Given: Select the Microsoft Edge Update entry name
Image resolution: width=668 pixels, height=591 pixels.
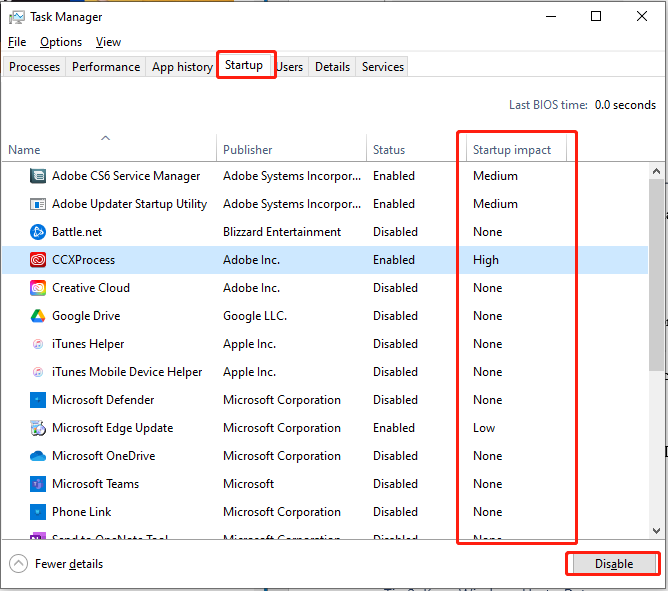Looking at the screenshot, I should pyautogui.click(x=112, y=428).
